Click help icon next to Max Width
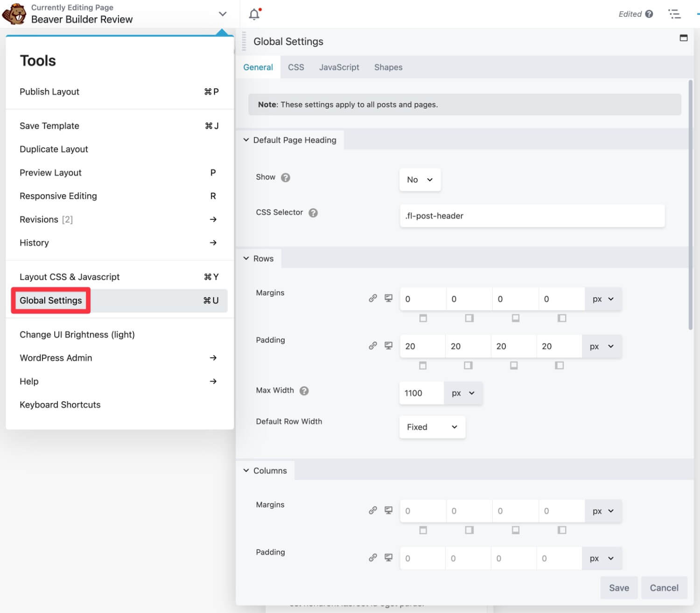700x613 pixels. (x=304, y=391)
